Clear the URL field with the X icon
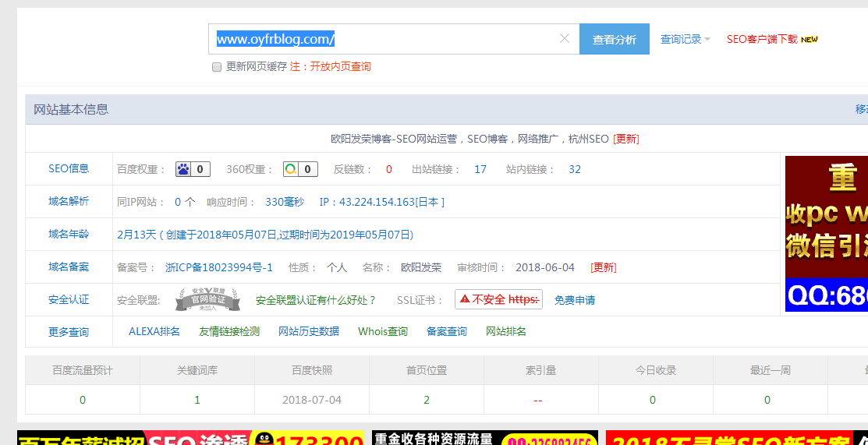Image resolution: width=868 pixels, height=445 pixels. (564, 39)
